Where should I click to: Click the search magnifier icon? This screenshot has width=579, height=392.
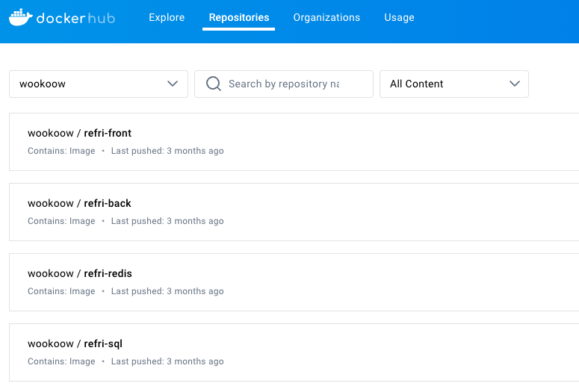214,84
